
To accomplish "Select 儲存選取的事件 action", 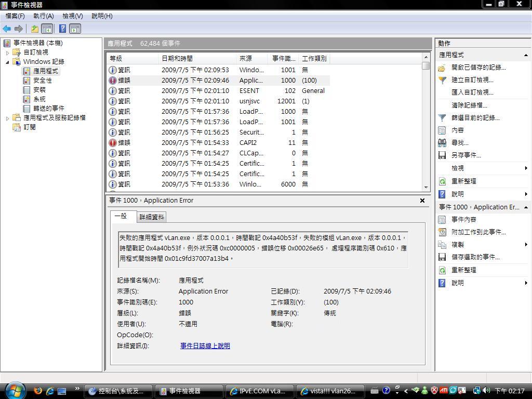I will 475,257.
